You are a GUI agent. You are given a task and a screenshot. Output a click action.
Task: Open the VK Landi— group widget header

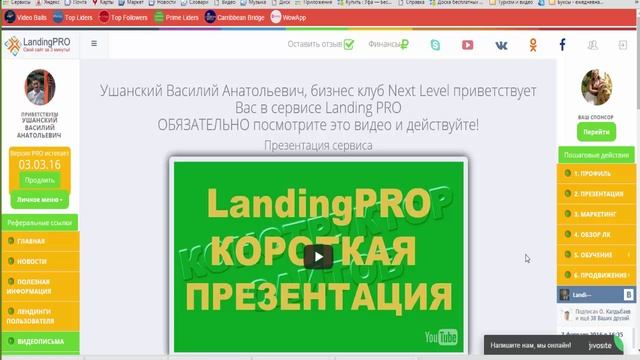click(596, 295)
